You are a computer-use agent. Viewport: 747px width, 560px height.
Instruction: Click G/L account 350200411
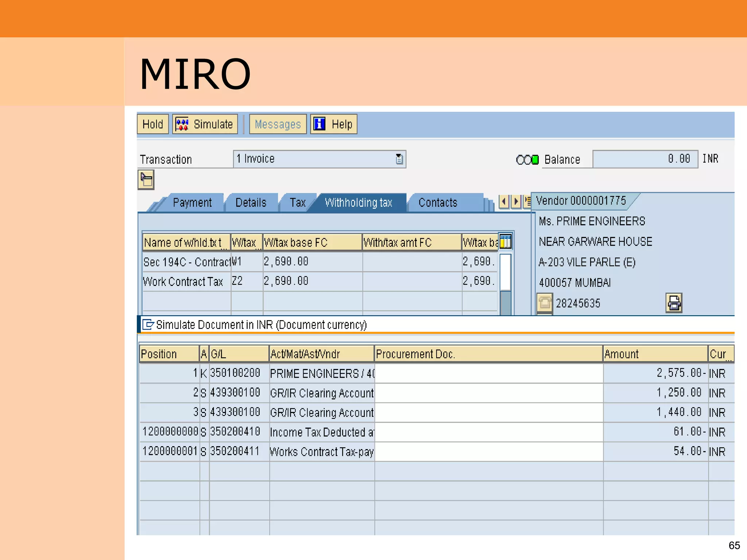[239, 452]
